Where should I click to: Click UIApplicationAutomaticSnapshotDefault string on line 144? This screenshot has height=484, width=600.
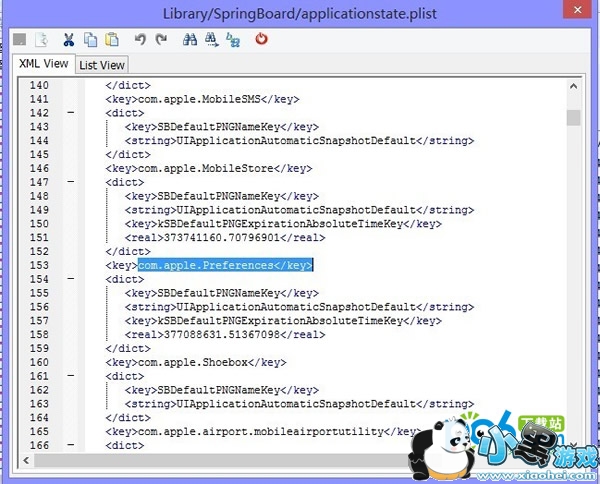click(x=296, y=140)
